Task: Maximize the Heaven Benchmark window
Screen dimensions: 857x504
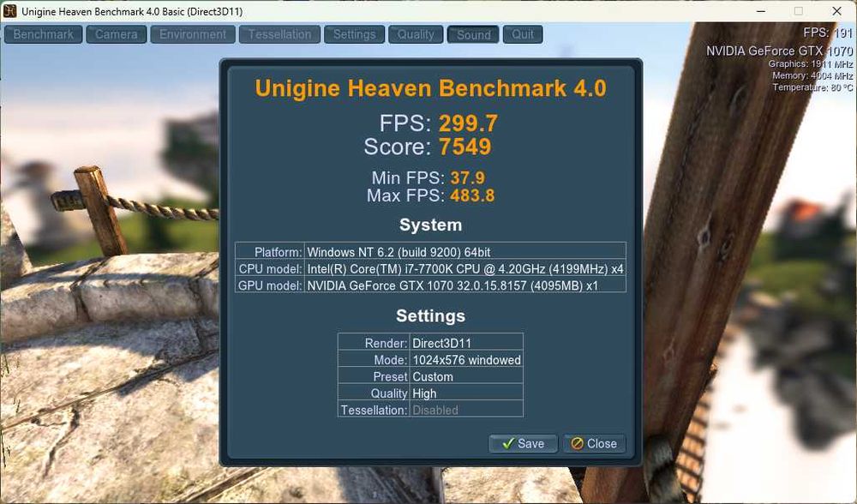Action: (x=799, y=11)
